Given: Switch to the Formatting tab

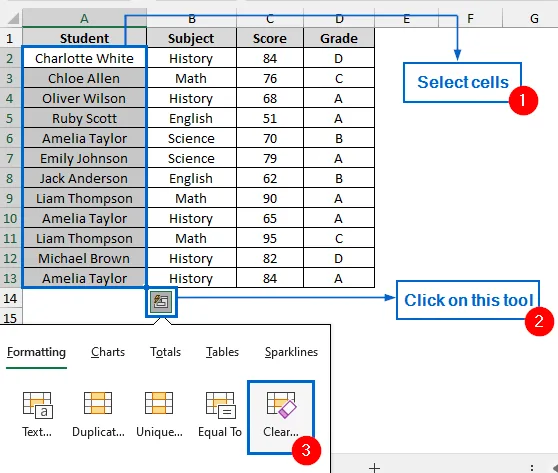Looking at the screenshot, I should pyautogui.click(x=36, y=352).
